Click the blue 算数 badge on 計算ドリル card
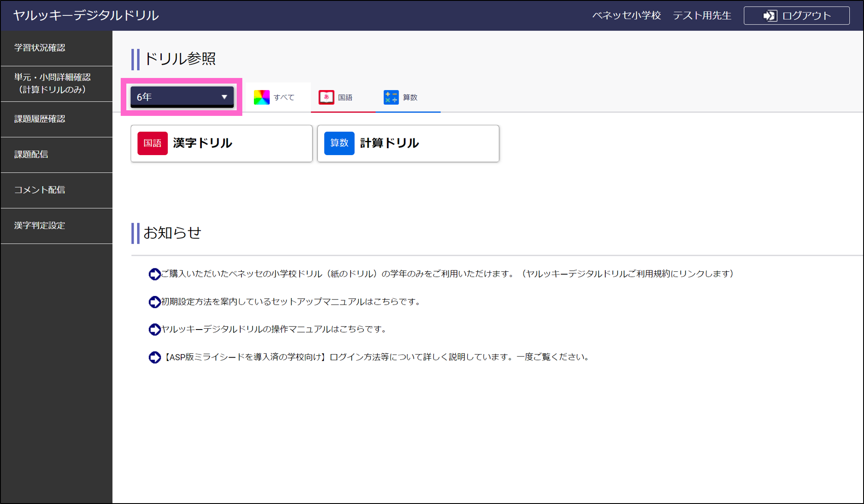This screenshot has width=864, height=504. 339,143
